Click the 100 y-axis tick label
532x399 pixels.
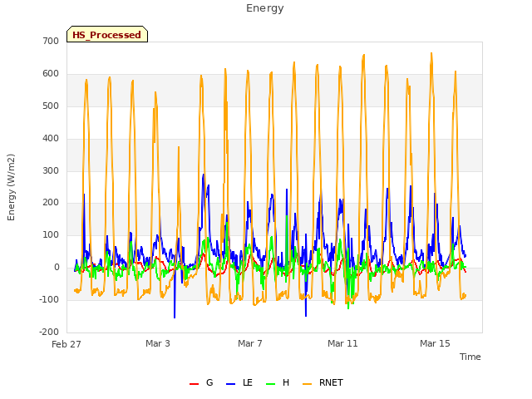pyautogui.click(x=51, y=234)
